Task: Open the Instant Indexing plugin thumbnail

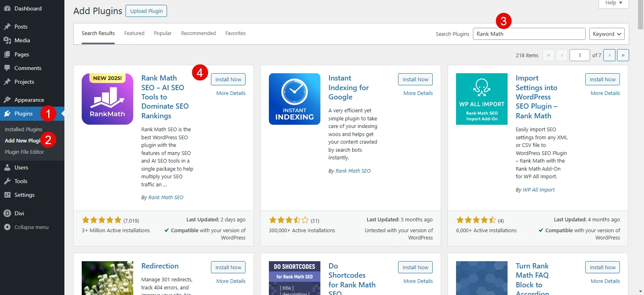Action: [x=295, y=99]
